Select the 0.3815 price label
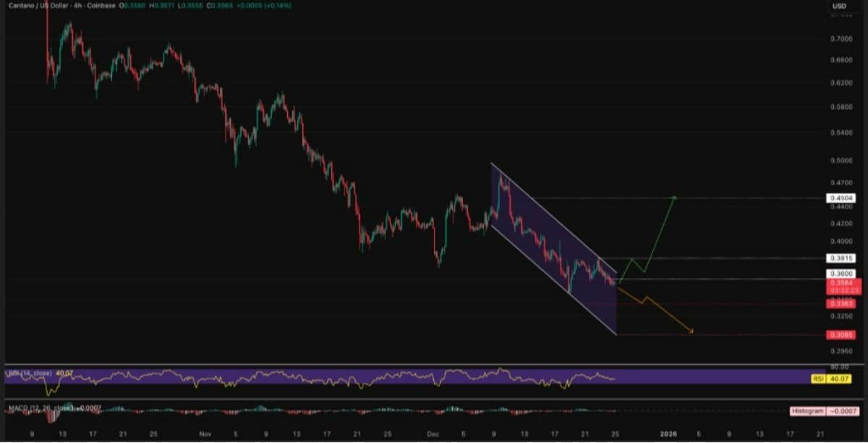Image resolution: width=868 pixels, height=443 pixels. point(839,258)
